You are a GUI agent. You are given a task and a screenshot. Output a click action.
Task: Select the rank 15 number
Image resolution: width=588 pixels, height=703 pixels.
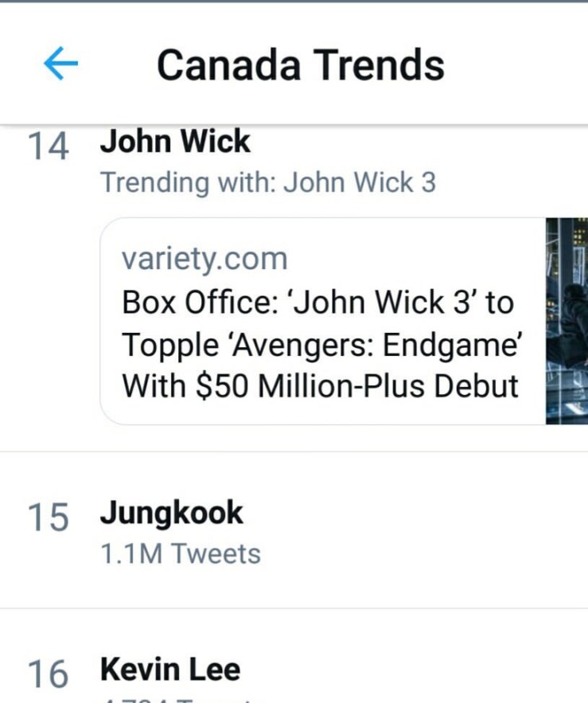(x=48, y=517)
